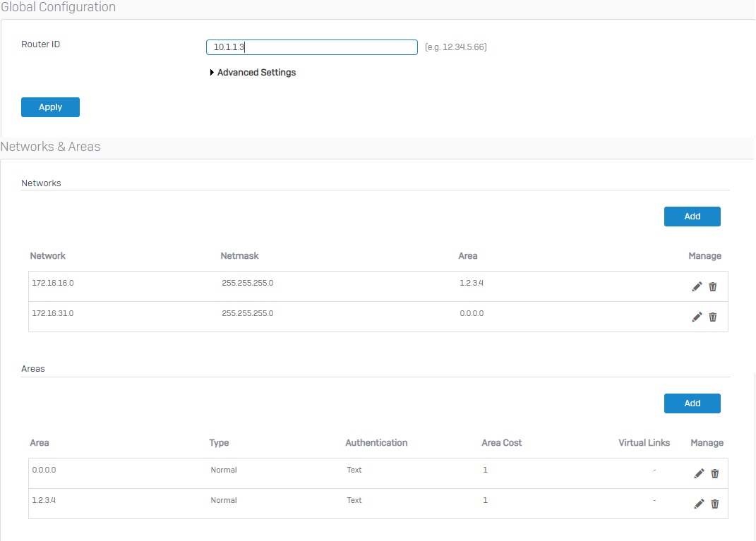
Task: Click the Virtual Links column header
Action: coord(644,443)
